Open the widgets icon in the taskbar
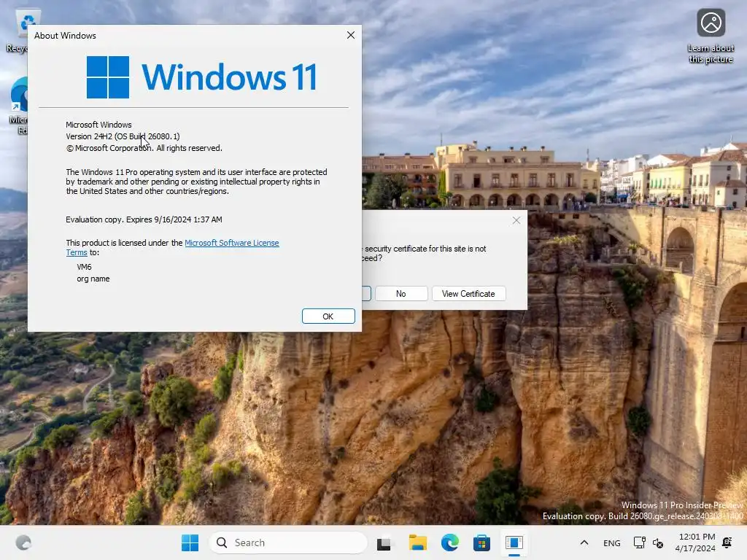The image size is (747, 560). coord(23,542)
